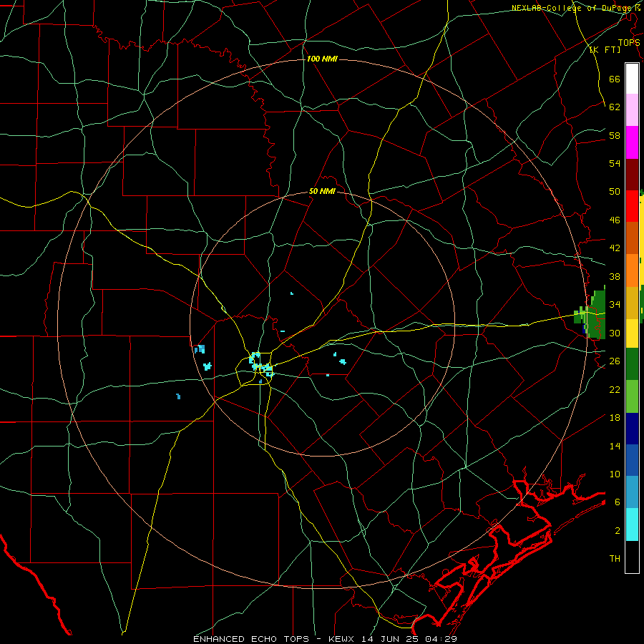Click the 50 NMI range ring label
The height and width of the screenshot is (644, 644).
[x=322, y=191]
